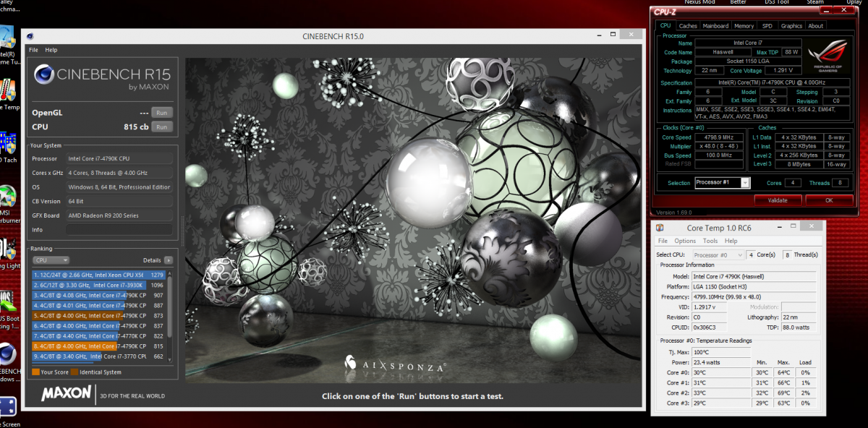Select ranking row 9 i7-3770 662
The image size is (868, 428).
(98, 356)
